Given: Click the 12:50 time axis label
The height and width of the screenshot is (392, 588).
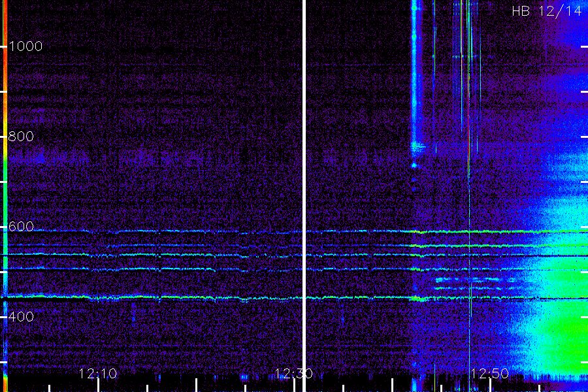Looking at the screenshot, I should [489, 374].
